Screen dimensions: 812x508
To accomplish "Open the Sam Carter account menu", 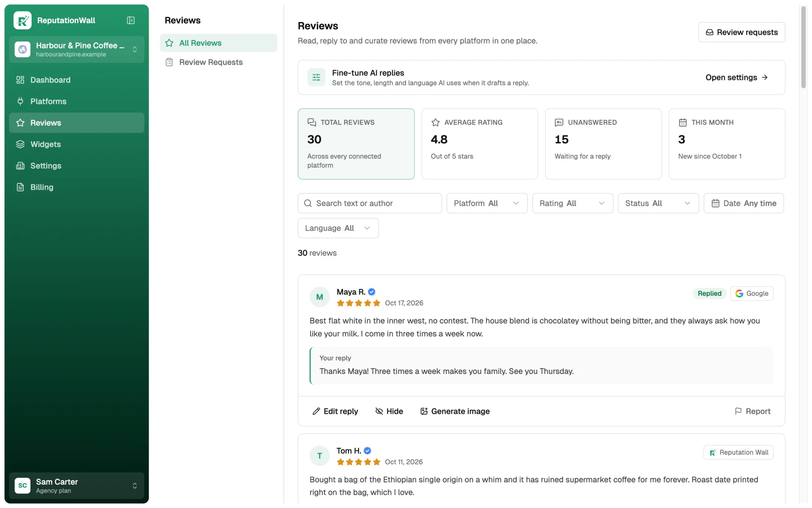I will (x=76, y=486).
